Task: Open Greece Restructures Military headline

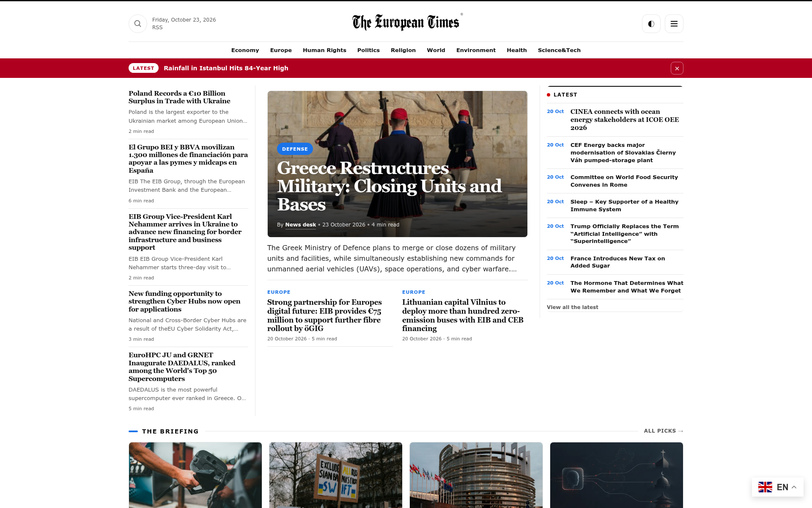Action: pyautogui.click(x=390, y=186)
